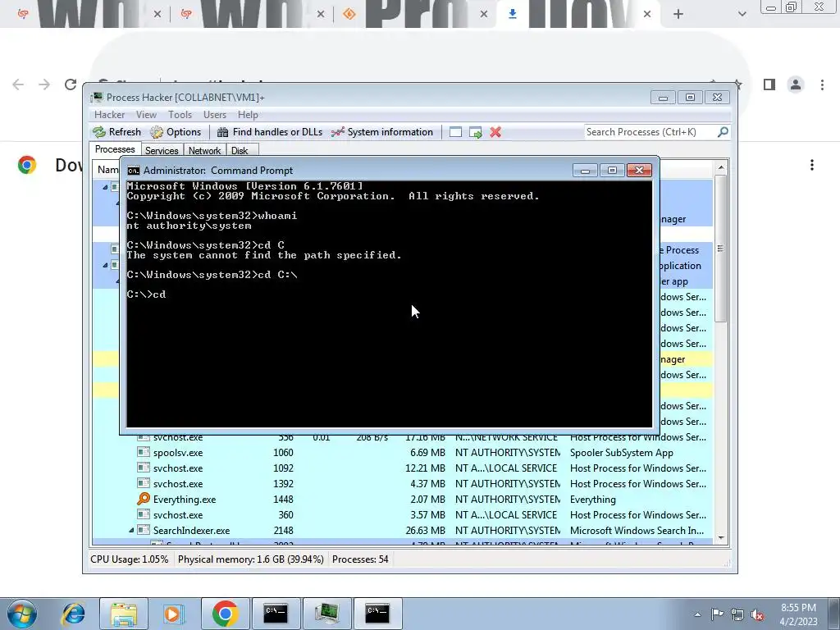
Task: Launch Internet Explorer from the taskbar
Action: point(73,614)
